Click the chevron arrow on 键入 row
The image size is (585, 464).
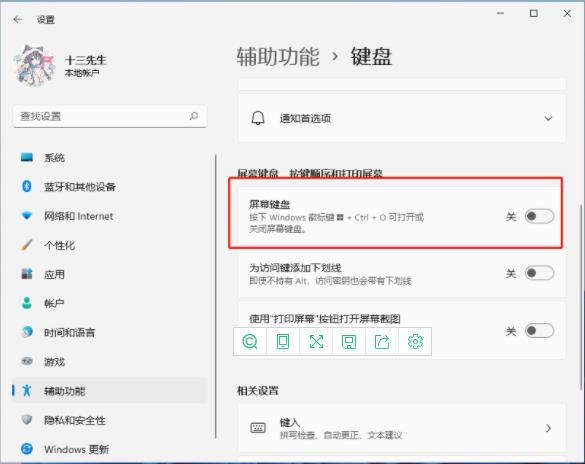(548, 428)
